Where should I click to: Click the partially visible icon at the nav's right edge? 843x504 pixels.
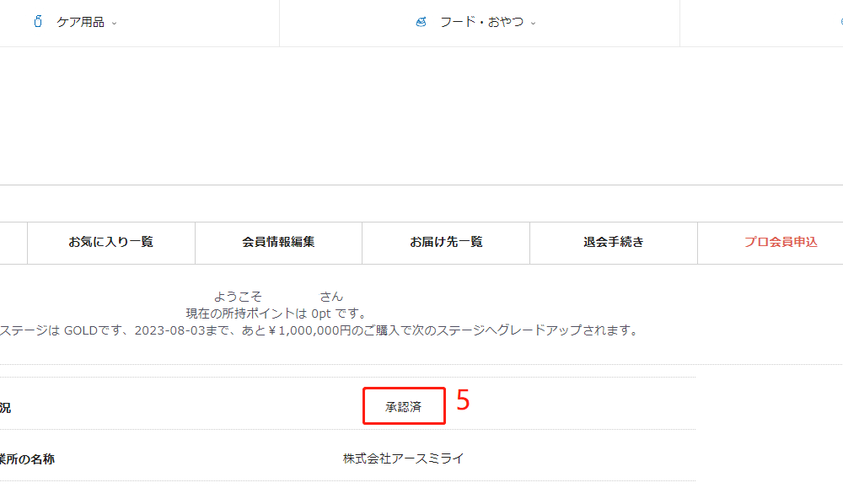[x=841, y=22]
